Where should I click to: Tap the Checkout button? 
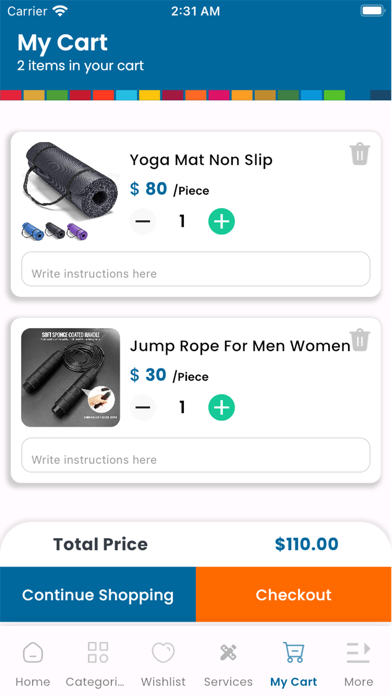(293, 594)
